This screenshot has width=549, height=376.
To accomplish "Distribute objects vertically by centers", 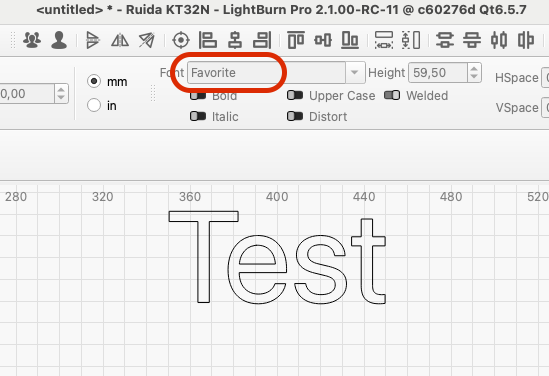I will [445, 40].
